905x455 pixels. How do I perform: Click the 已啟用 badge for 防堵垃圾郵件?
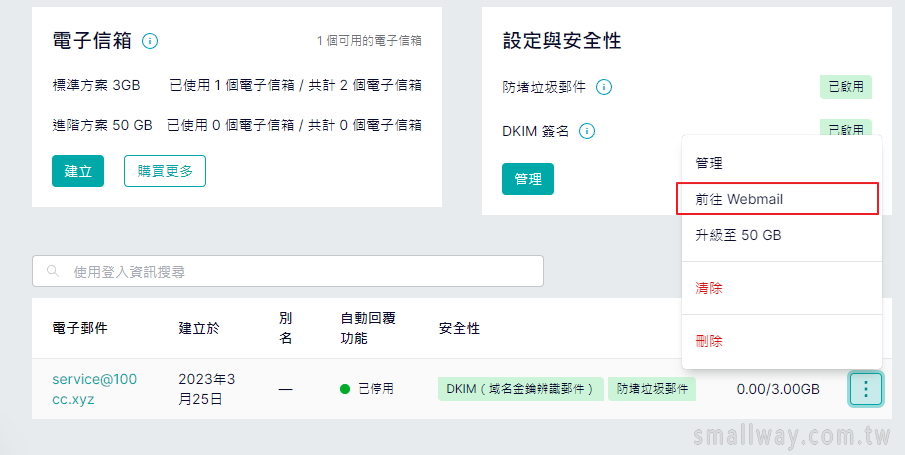(846, 87)
